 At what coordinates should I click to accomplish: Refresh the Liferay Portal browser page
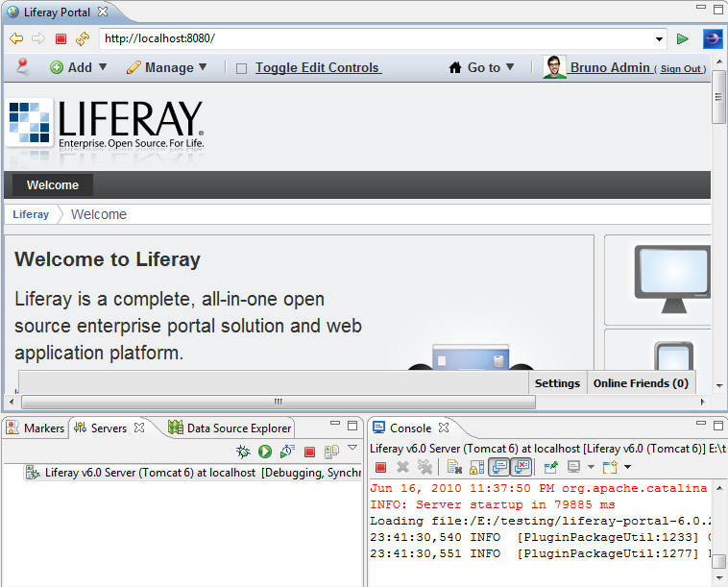[83, 39]
